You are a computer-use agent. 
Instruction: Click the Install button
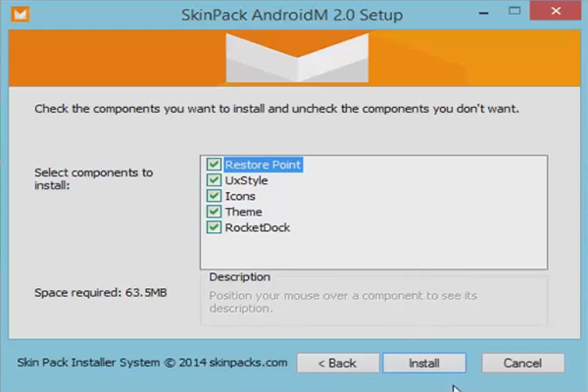click(x=424, y=363)
